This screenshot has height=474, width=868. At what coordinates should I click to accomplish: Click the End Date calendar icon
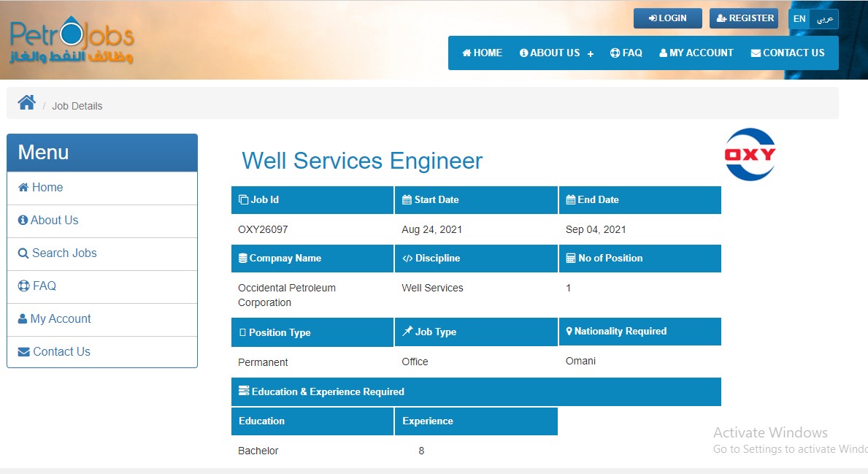click(x=571, y=200)
